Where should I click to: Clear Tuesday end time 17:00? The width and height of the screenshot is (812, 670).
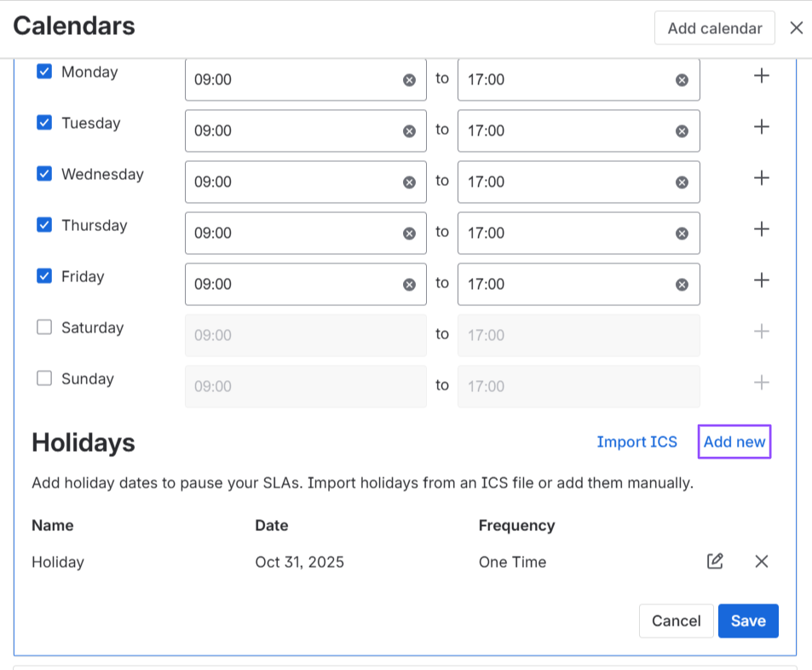[x=682, y=131]
